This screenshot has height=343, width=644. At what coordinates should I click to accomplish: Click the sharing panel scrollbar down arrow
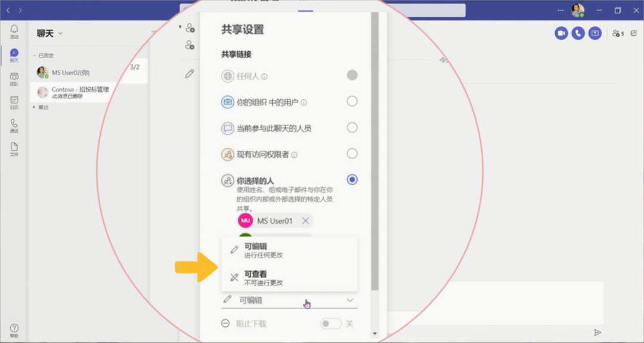374,333
